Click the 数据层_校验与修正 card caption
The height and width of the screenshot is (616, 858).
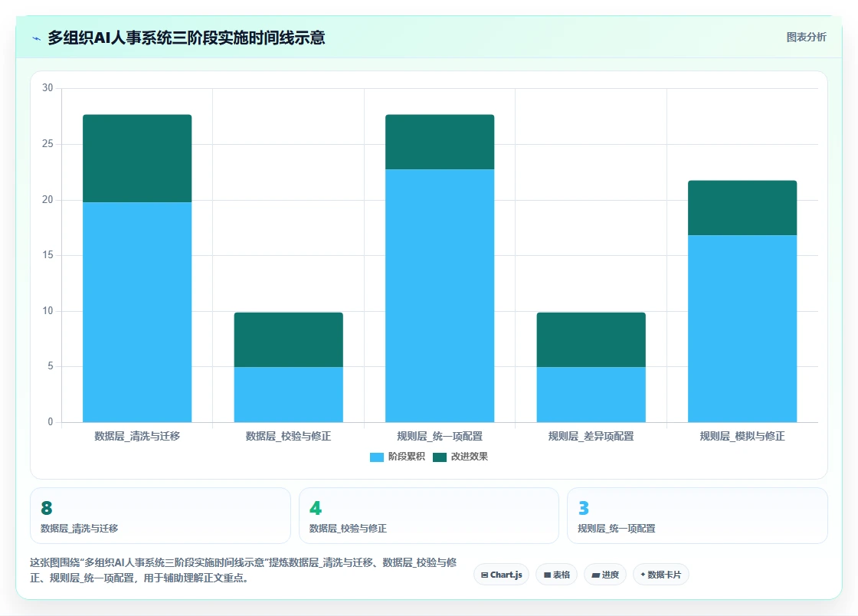(348, 529)
